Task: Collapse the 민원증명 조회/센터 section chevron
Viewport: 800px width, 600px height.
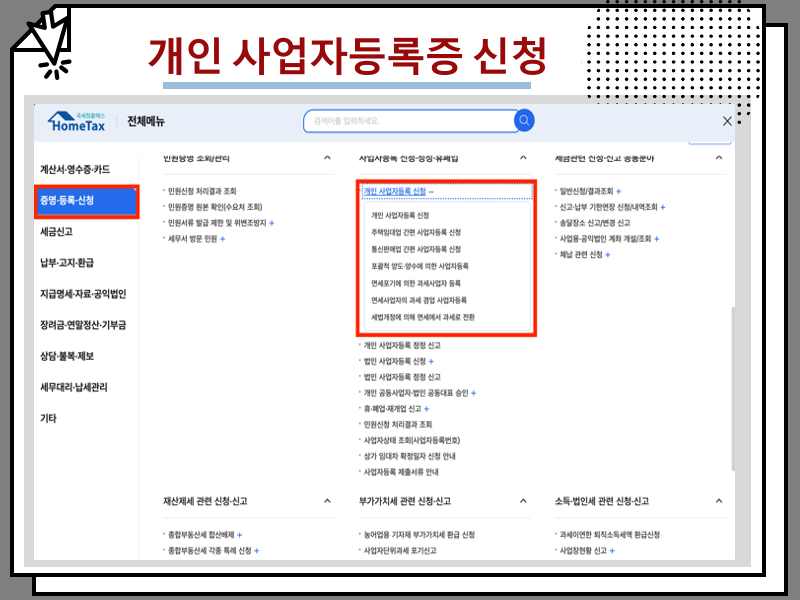Action: (328, 158)
